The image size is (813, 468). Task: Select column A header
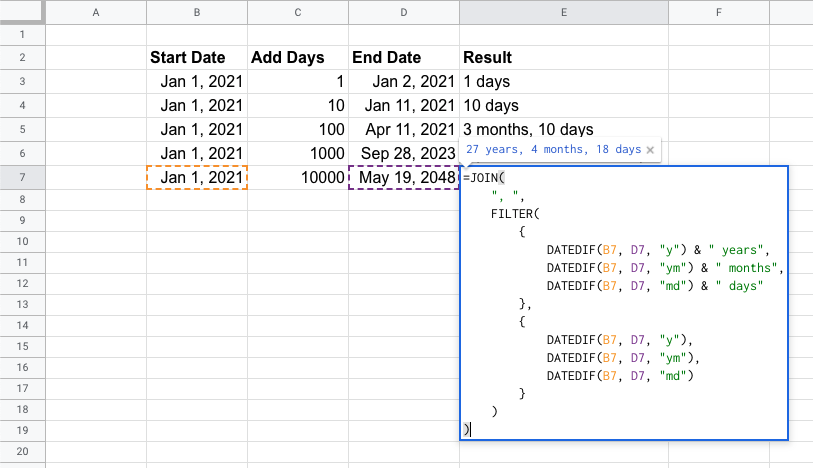click(96, 12)
